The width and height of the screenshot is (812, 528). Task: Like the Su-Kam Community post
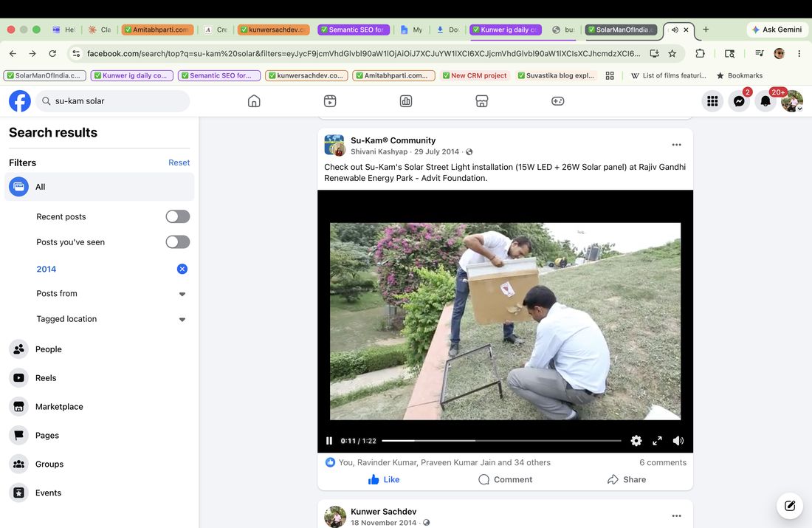[384, 479]
